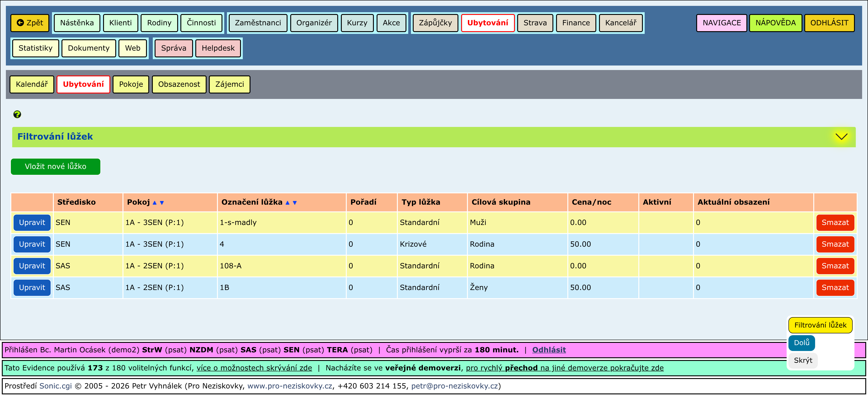Open the NÁPOVĚDA help button
This screenshot has width=868, height=407.
coord(775,23)
